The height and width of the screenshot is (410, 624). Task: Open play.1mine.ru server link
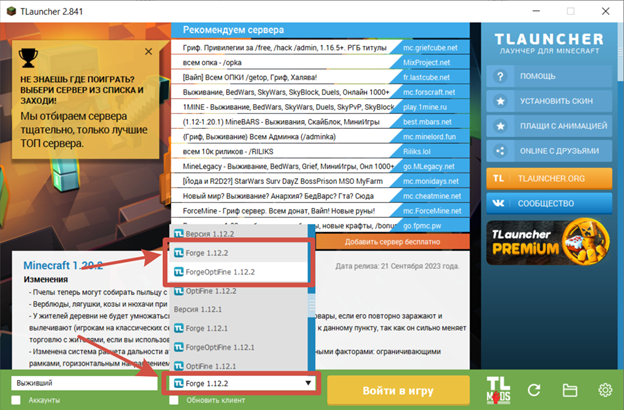[425, 107]
